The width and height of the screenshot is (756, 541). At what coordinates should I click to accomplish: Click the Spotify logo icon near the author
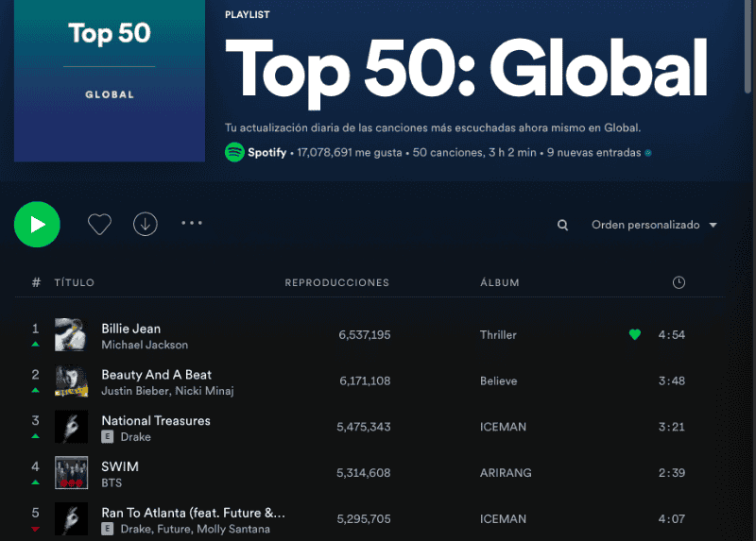[x=234, y=153]
